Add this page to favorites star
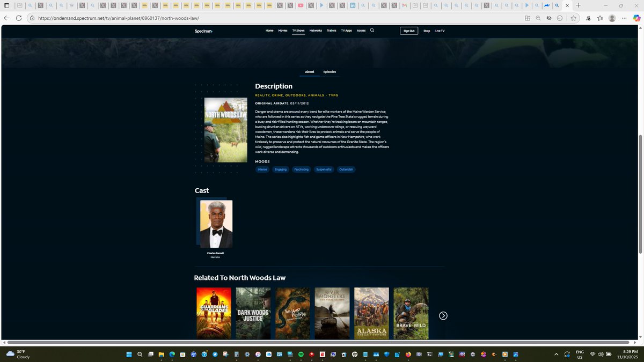The width and height of the screenshot is (644, 362). (573, 18)
